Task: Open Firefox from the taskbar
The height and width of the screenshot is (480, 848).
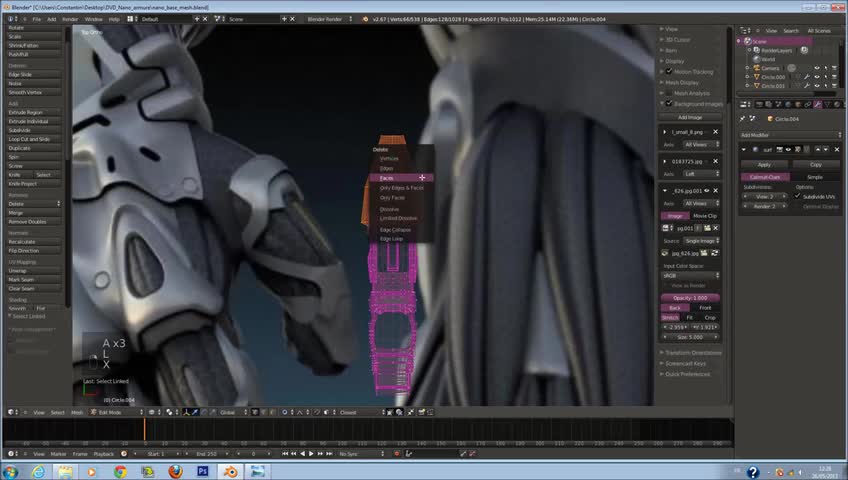Action: click(x=175, y=472)
